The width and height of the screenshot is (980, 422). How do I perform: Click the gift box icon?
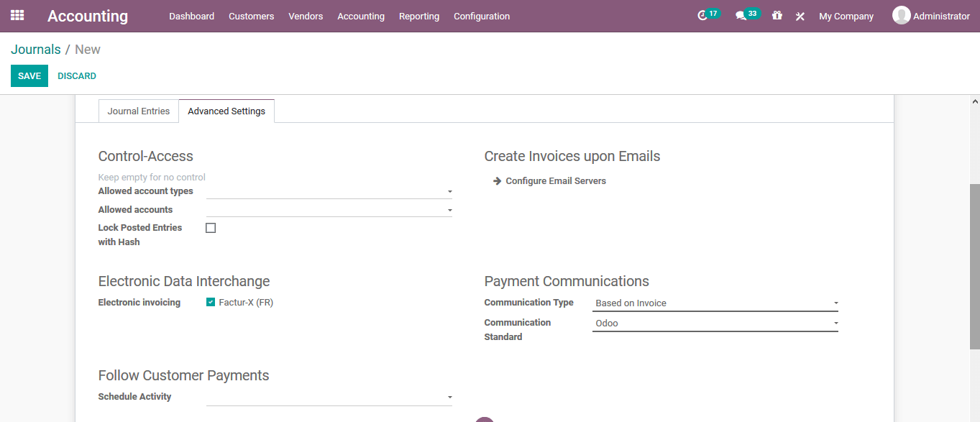click(x=777, y=15)
